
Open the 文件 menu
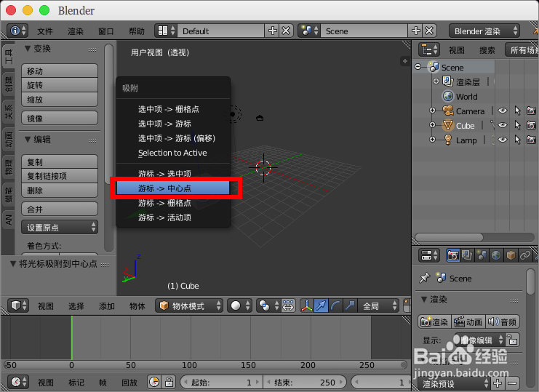coord(45,31)
